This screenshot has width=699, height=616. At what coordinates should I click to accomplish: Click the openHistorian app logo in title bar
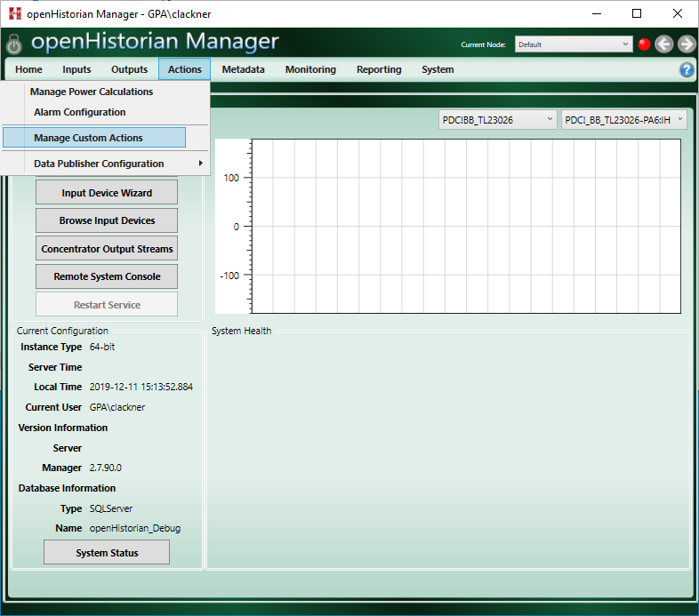pyautogui.click(x=15, y=14)
